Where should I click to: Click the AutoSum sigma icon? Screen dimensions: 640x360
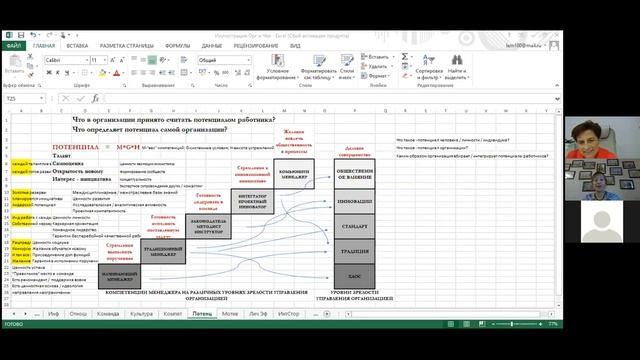(x=404, y=56)
